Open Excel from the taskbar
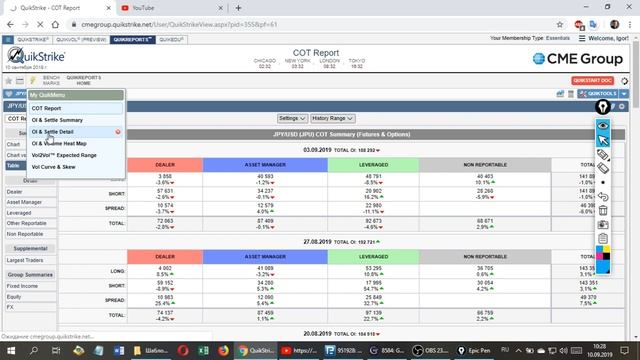This screenshot has height=360, width=640. pos(203,351)
